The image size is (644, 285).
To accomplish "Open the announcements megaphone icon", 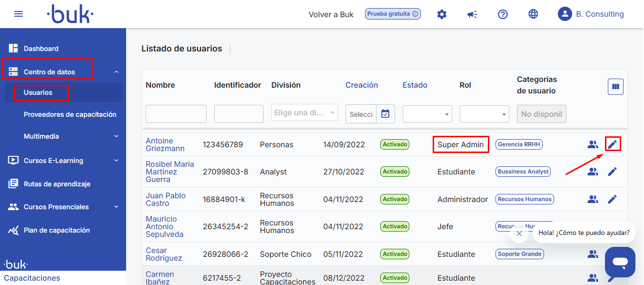I will point(472,14).
